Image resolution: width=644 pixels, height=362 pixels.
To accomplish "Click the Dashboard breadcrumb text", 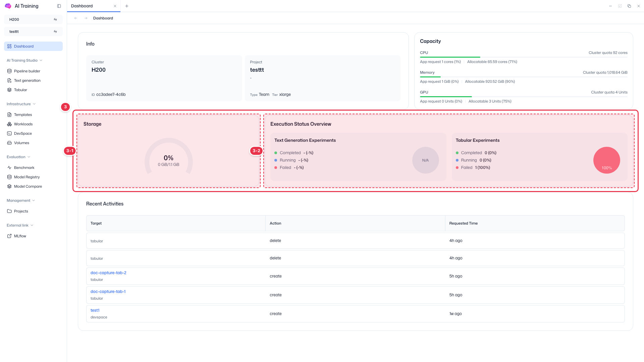I will 103,18.
